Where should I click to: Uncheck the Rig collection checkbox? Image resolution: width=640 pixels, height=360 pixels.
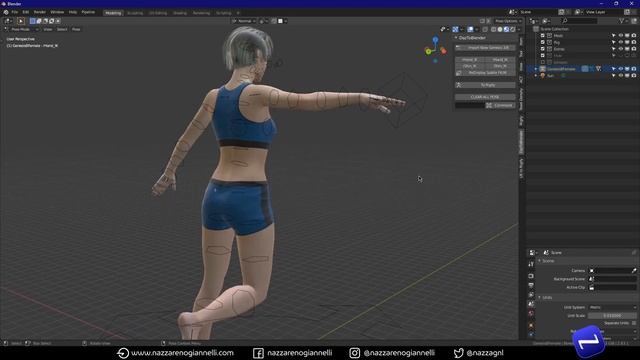[543, 42]
